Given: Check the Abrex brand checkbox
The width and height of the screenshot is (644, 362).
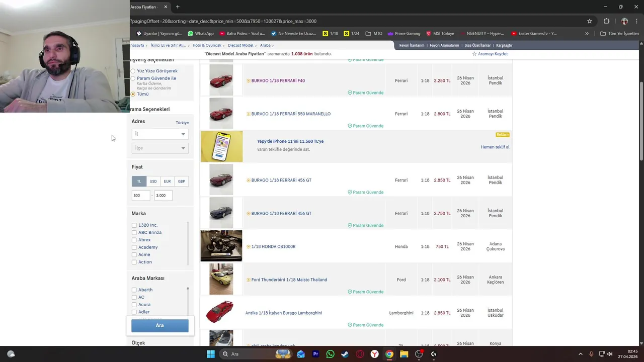Looking at the screenshot, I should click(x=134, y=240).
